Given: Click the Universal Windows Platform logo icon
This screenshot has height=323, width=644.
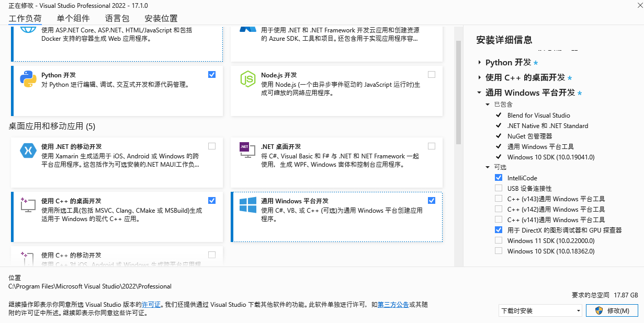Looking at the screenshot, I should point(247,205).
